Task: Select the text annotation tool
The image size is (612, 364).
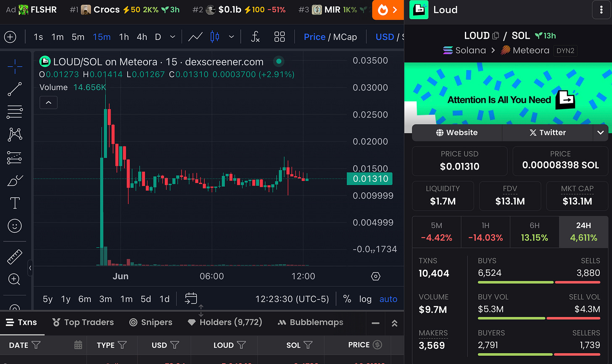Action: point(15,203)
